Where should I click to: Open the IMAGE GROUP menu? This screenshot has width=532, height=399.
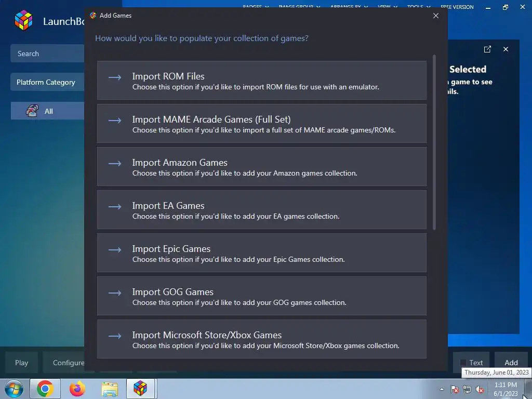[299, 7]
